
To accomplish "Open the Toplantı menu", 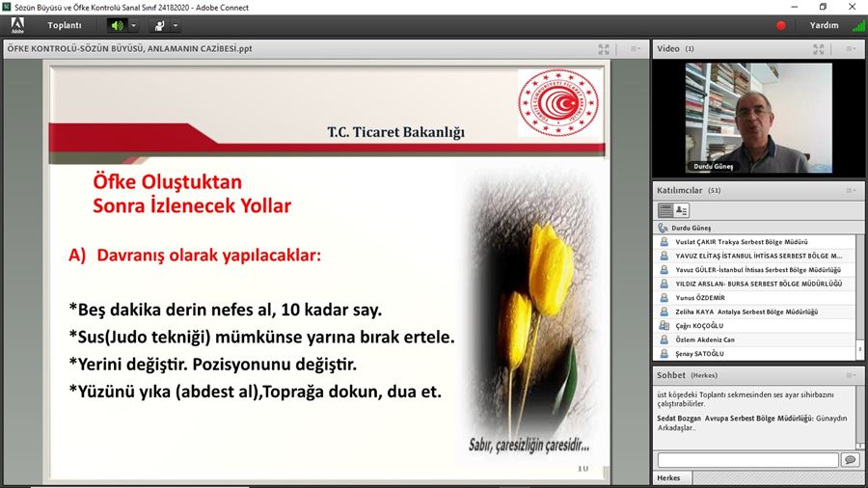I will click(65, 26).
